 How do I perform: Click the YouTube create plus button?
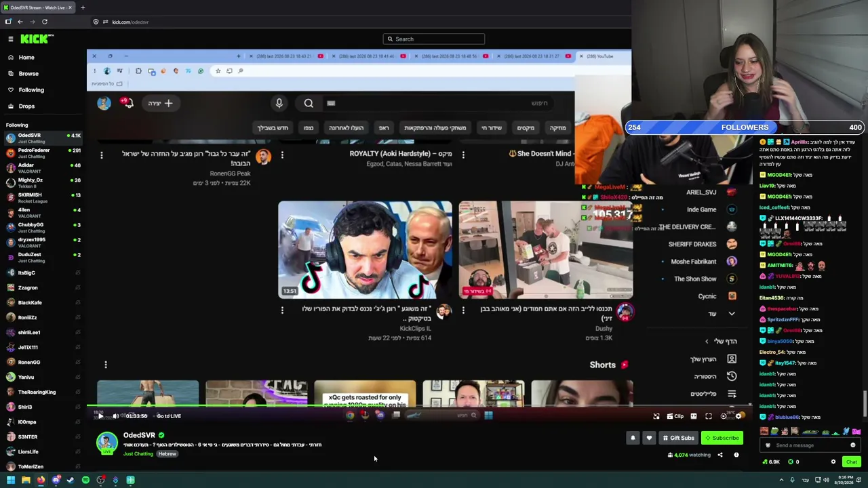(161, 103)
